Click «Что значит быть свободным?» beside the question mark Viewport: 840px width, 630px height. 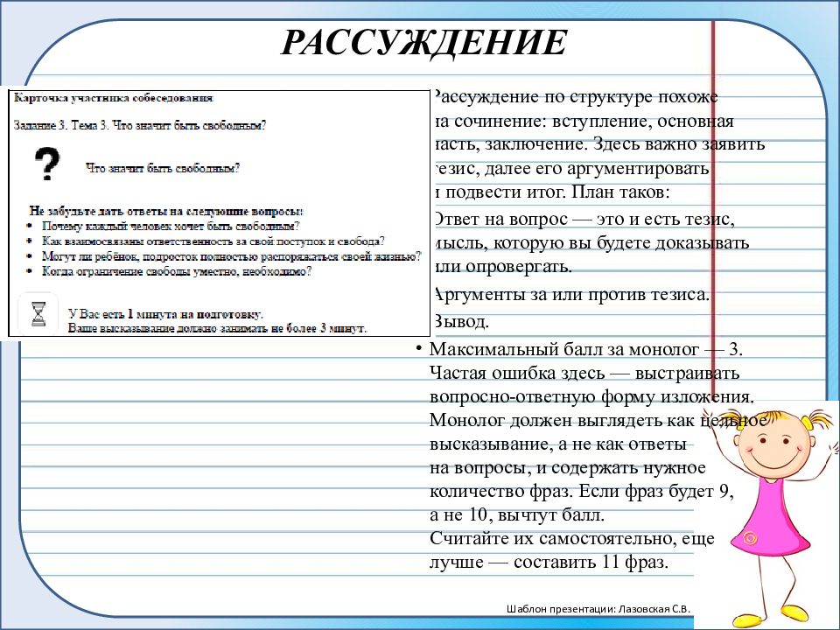pyautogui.click(x=163, y=168)
